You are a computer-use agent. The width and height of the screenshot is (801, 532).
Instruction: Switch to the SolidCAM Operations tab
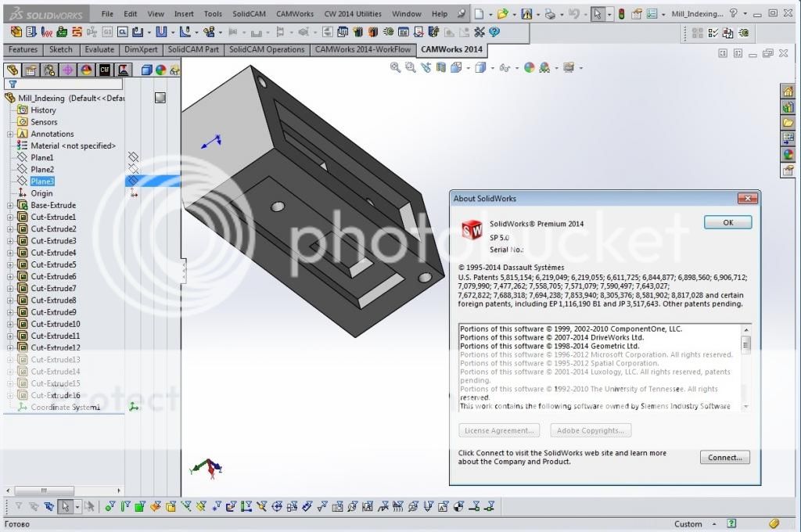267,49
